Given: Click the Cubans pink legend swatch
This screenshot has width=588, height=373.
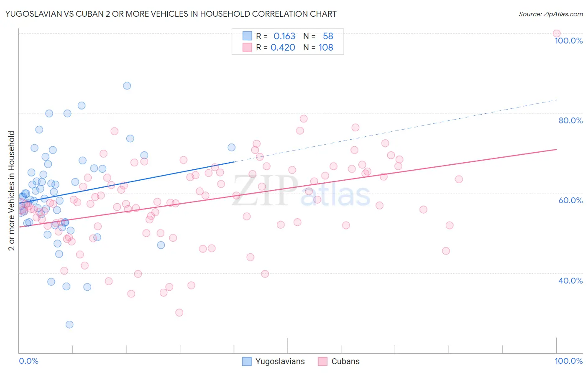Looking at the screenshot, I should [322, 361].
